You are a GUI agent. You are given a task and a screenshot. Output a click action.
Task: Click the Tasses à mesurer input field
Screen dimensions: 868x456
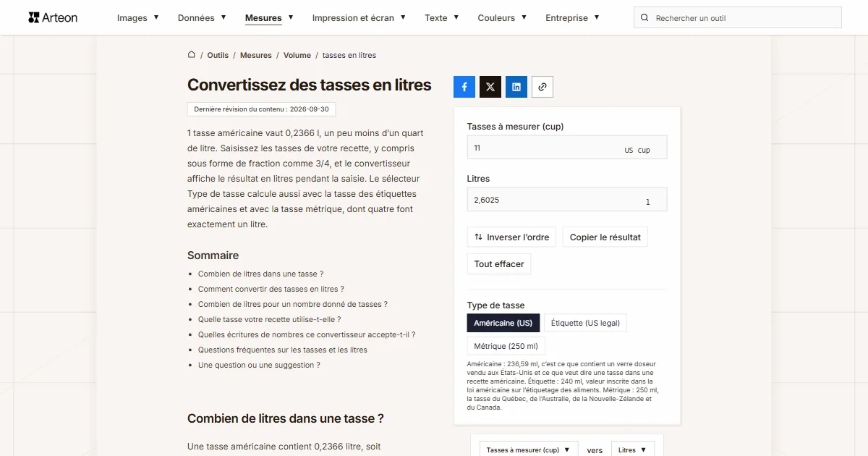click(567, 148)
